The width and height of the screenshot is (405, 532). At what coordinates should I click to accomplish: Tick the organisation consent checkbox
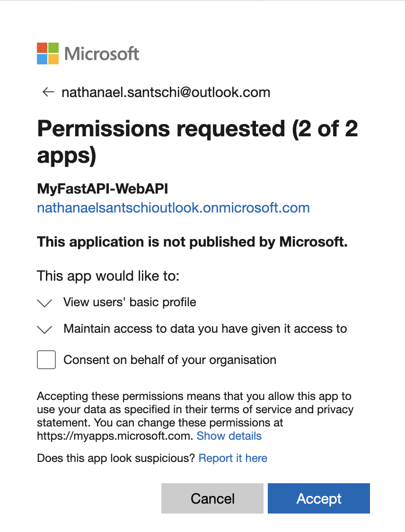(x=46, y=360)
